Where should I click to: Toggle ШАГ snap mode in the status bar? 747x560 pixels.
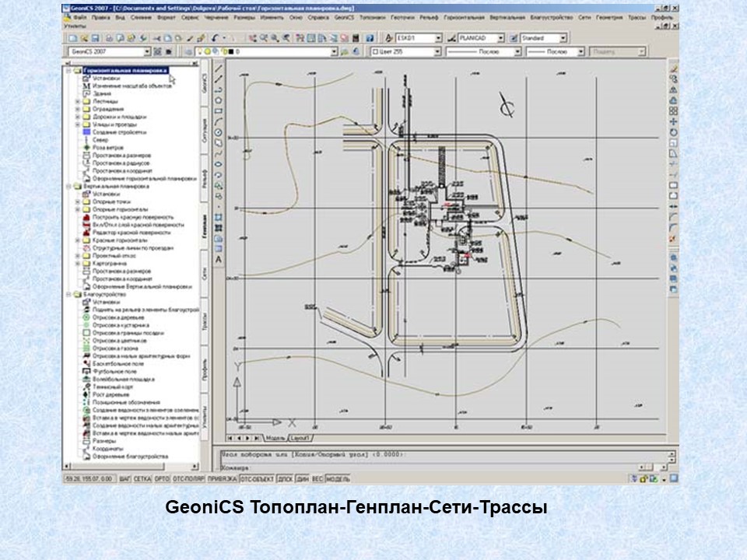point(124,478)
